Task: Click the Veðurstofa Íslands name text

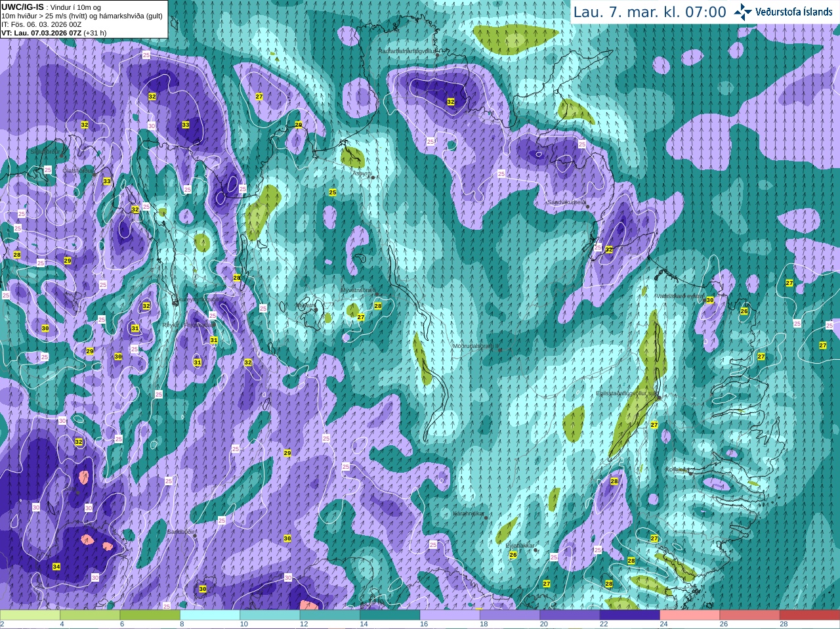Action: tap(793, 12)
